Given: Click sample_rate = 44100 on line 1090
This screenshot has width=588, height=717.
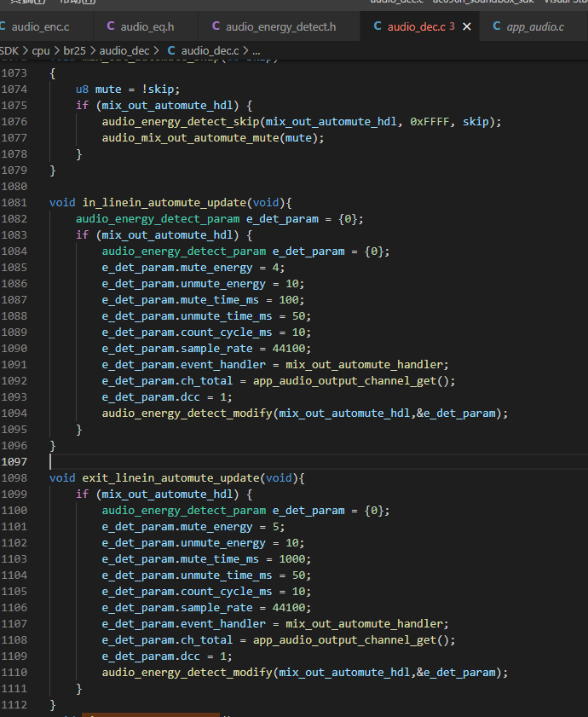Looking at the screenshot, I should pyautogui.click(x=207, y=349).
